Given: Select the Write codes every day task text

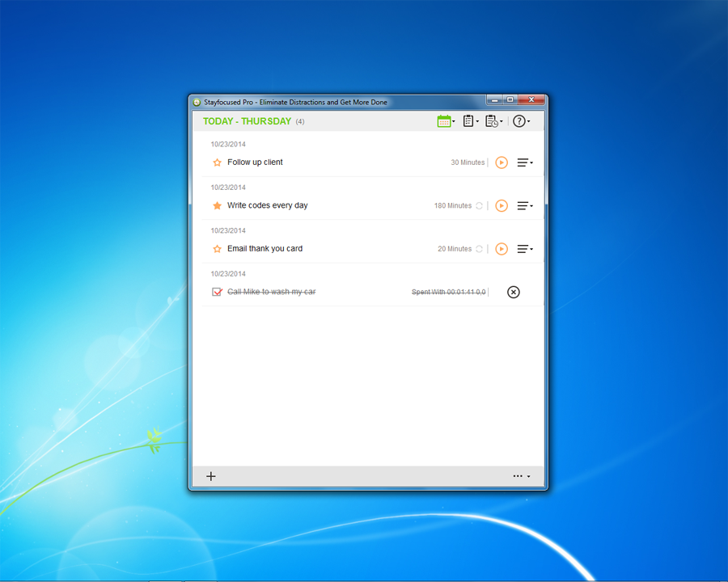Looking at the screenshot, I should (267, 205).
